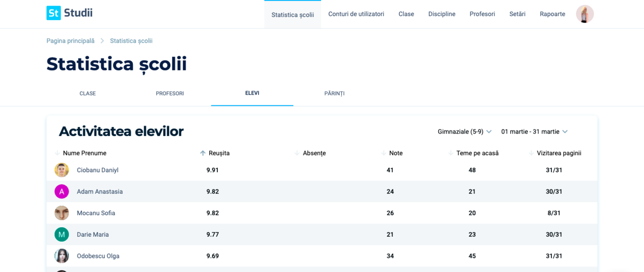
Task: Switch to the PĂRINȚI tab
Action: coord(335,94)
